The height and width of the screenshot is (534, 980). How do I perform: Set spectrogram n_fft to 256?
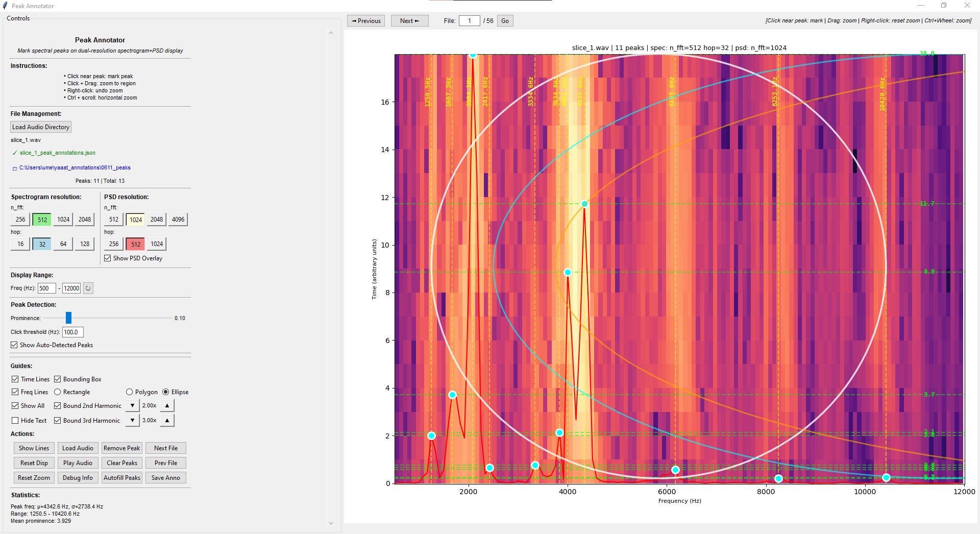click(20, 220)
